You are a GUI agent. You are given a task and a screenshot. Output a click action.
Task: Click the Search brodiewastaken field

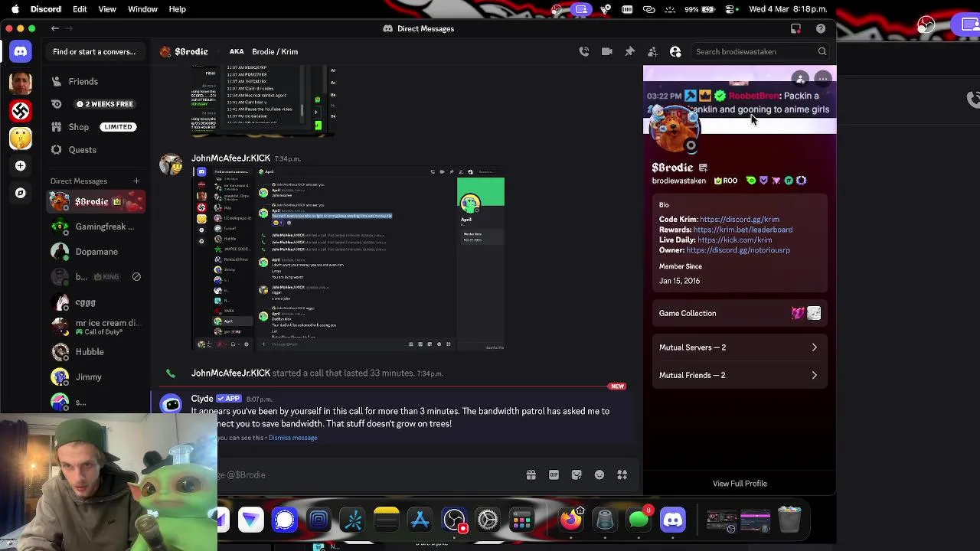pyautogui.click(x=761, y=51)
